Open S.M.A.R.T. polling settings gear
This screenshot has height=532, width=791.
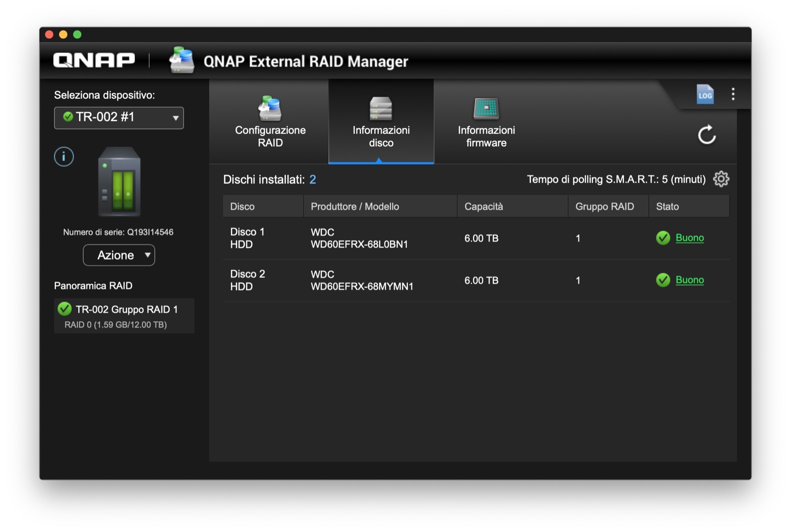coord(721,179)
